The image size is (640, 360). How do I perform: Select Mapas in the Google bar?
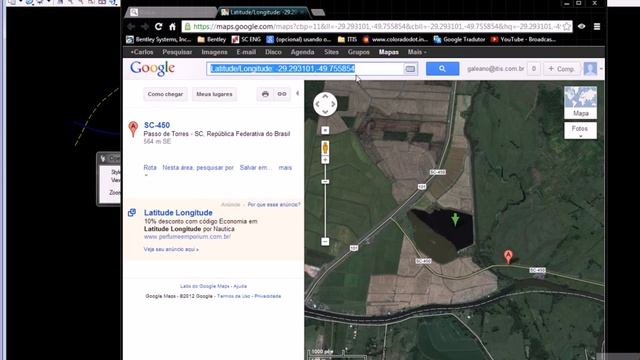[389, 52]
